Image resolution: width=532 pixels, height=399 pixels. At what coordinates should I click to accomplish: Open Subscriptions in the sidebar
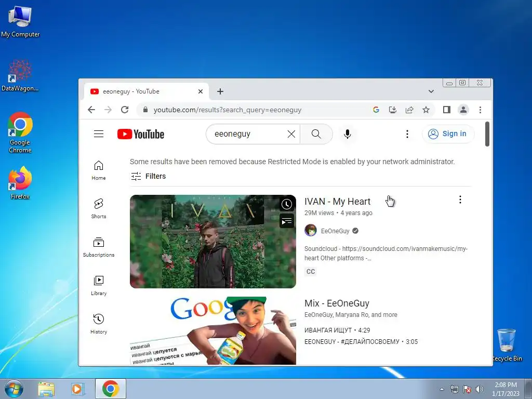coord(99,247)
